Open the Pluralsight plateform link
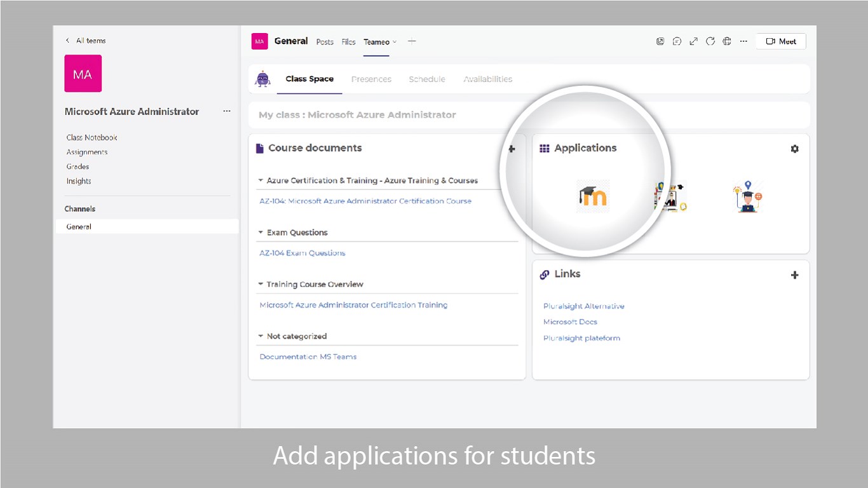 click(581, 338)
